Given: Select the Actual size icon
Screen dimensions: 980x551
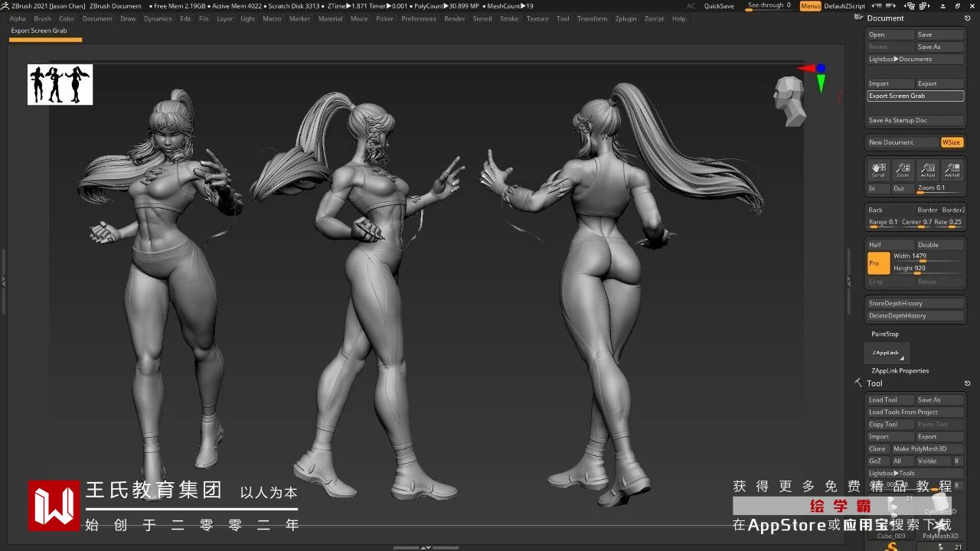Looking at the screenshot, I should coord(928,169).
